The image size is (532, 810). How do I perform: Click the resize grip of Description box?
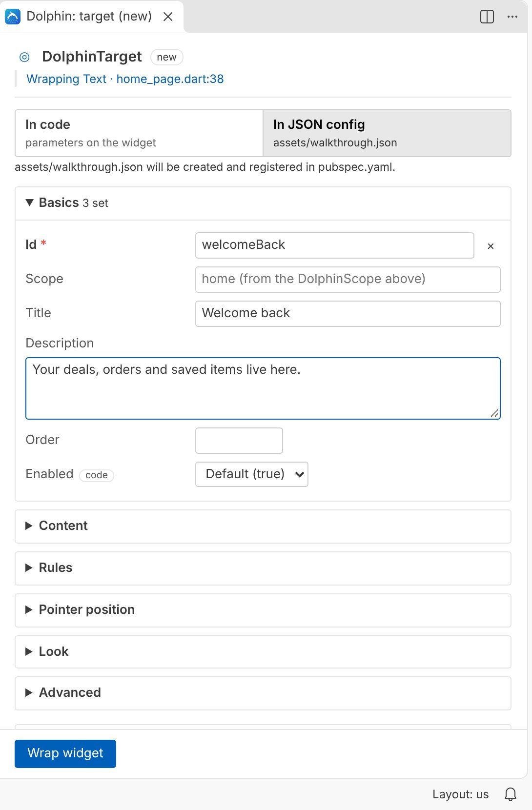coord(494,413)
